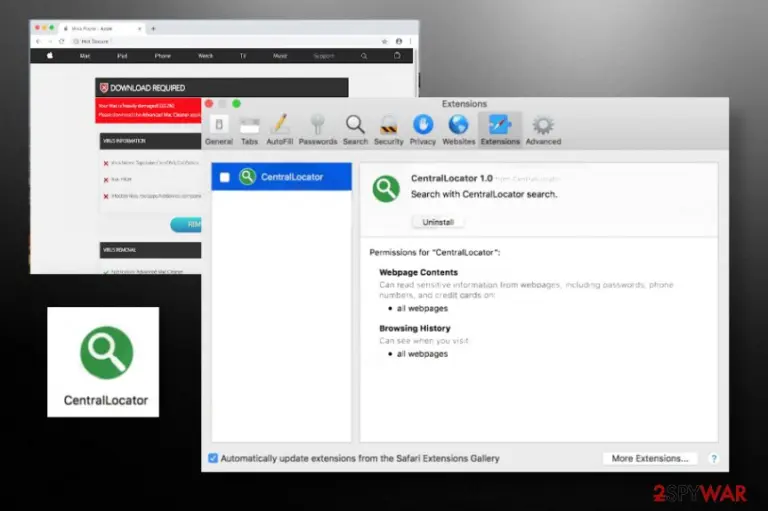
Task: Click the Apple logo in site navigation
Action: click(49, 56)
